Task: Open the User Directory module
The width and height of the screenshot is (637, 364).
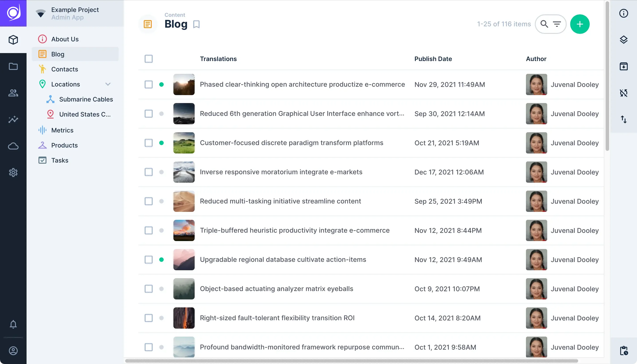Action: click(13, 93)
